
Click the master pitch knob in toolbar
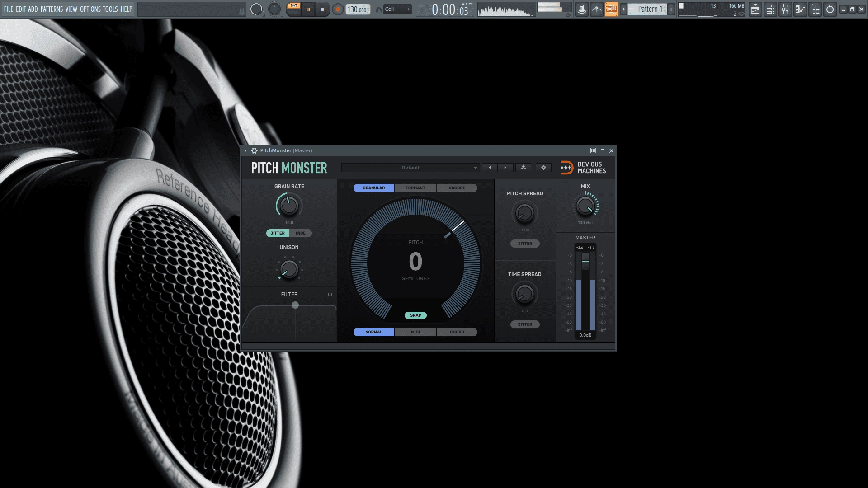274,9
